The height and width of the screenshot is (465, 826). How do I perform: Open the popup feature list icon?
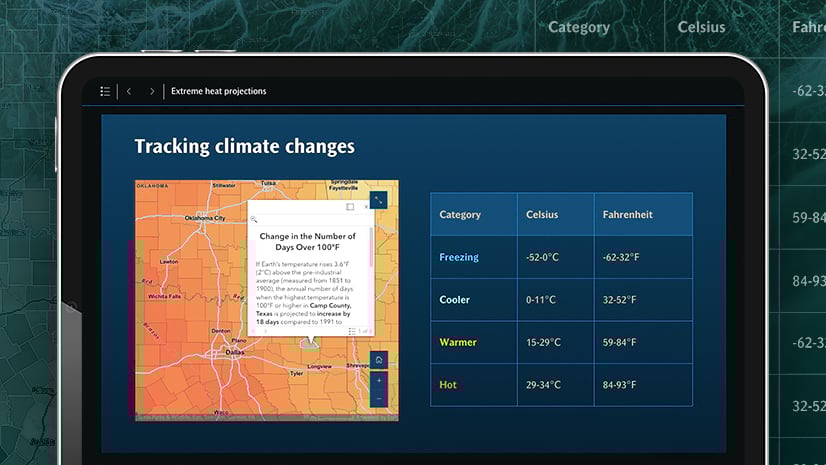click(x=352, y=331)
